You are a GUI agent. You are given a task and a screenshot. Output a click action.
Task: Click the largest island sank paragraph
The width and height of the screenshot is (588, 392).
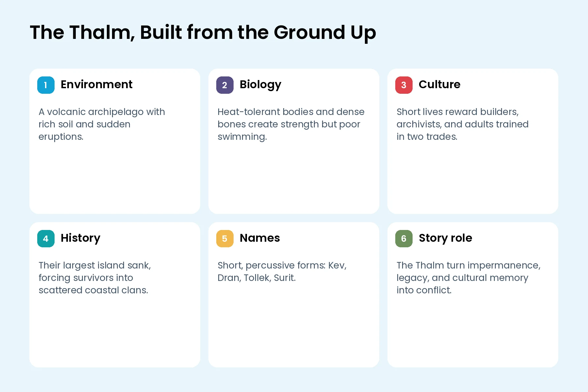pos(95,278)
